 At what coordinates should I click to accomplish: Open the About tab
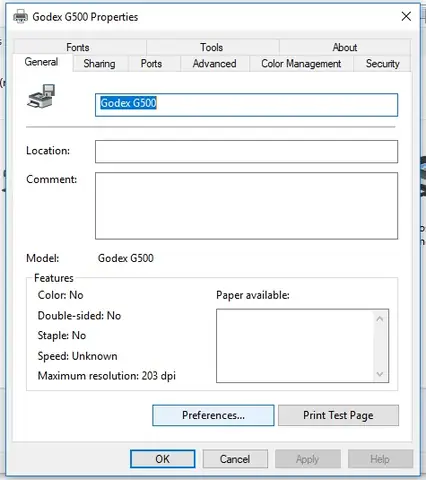click(x=345, y=47)
